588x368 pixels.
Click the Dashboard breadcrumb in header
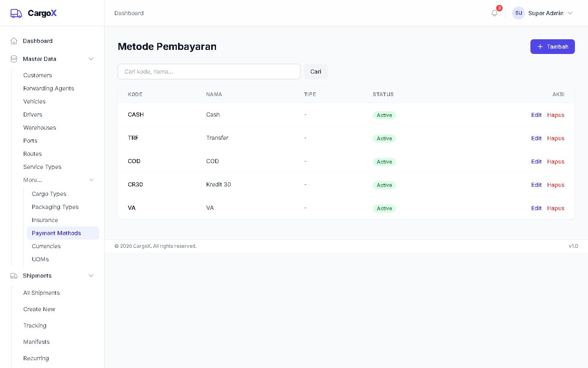pyautogui.click(x=129, y=13)
